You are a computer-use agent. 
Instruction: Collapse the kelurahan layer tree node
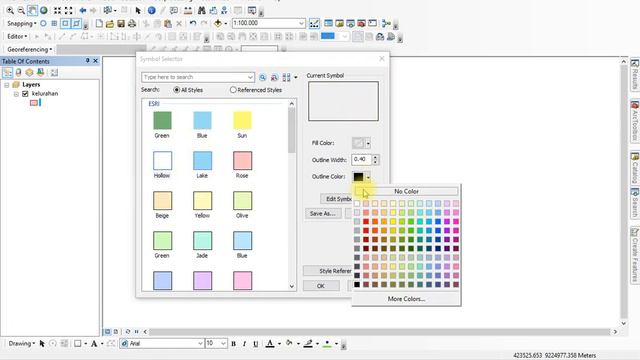(16, 94)
